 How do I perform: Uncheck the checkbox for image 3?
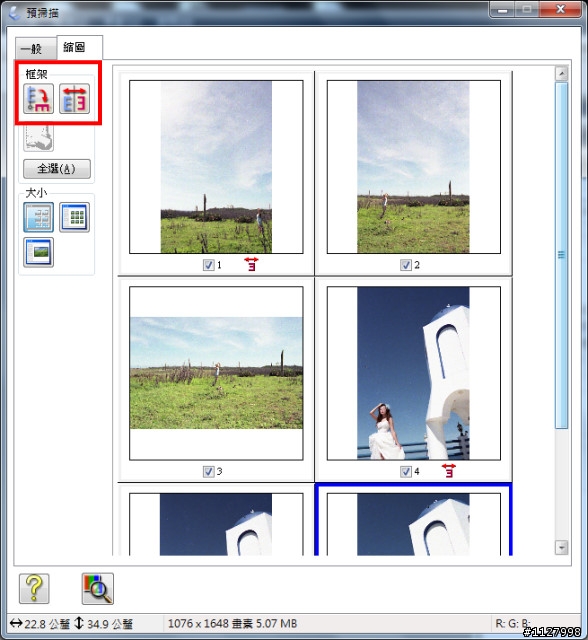pyautogui.click(x=209, y=471)
